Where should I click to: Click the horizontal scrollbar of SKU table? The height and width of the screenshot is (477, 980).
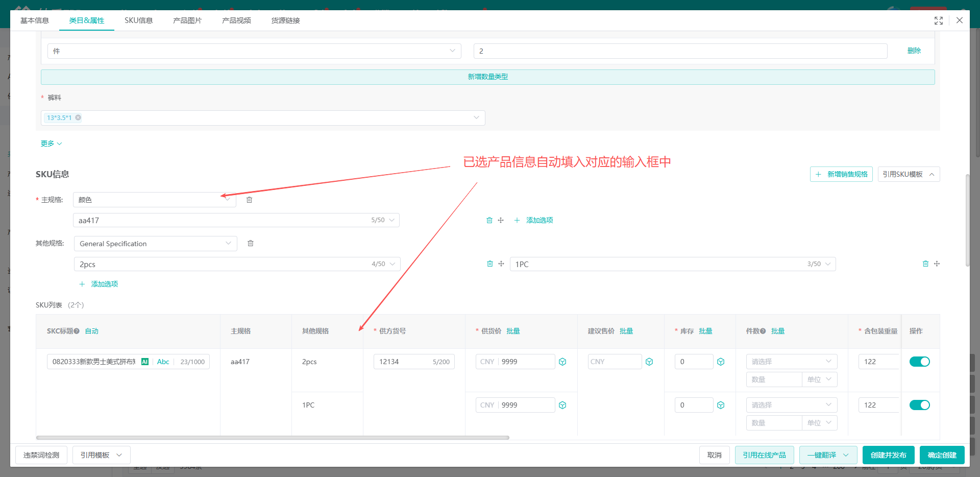tap(273, 438)
